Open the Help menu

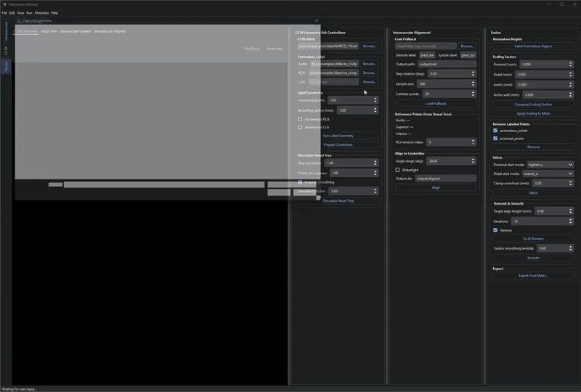click(54, 12)
